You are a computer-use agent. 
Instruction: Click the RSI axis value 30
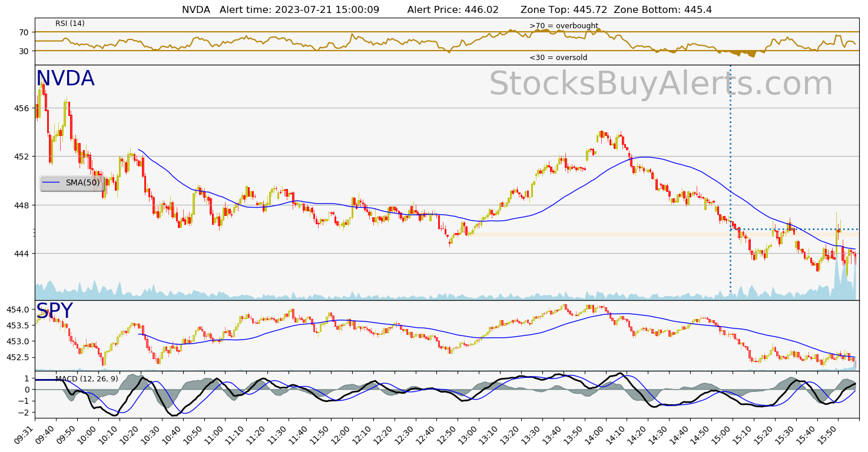point(24,51)
